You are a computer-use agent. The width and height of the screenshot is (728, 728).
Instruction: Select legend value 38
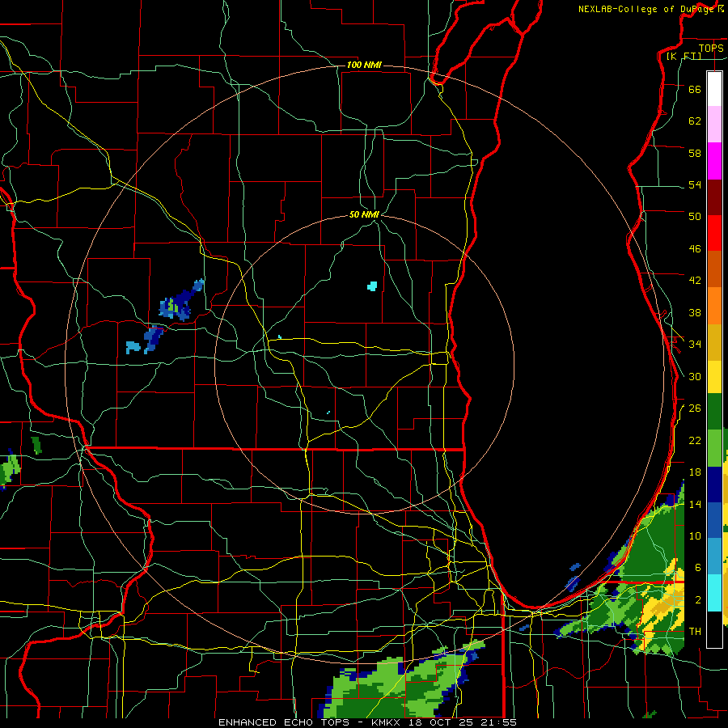coord(695,312)
